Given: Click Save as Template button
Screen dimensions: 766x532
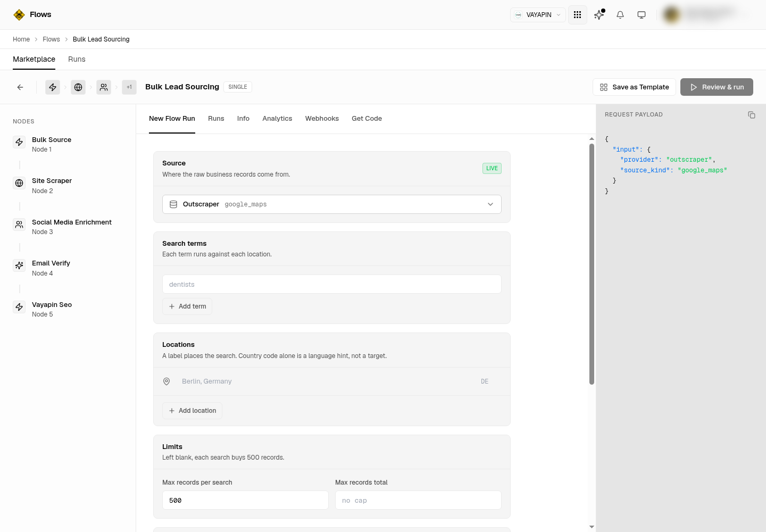Looking at the screenshot, I should click(x=634, y=87).
